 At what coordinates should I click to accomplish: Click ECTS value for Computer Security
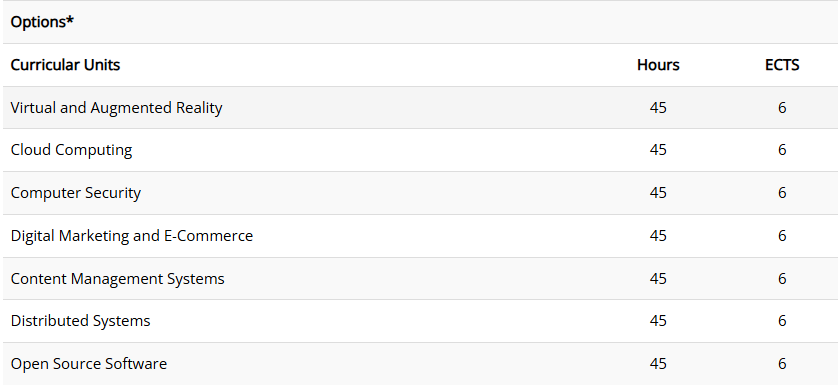pyautogui.click(x=782, y=193)
